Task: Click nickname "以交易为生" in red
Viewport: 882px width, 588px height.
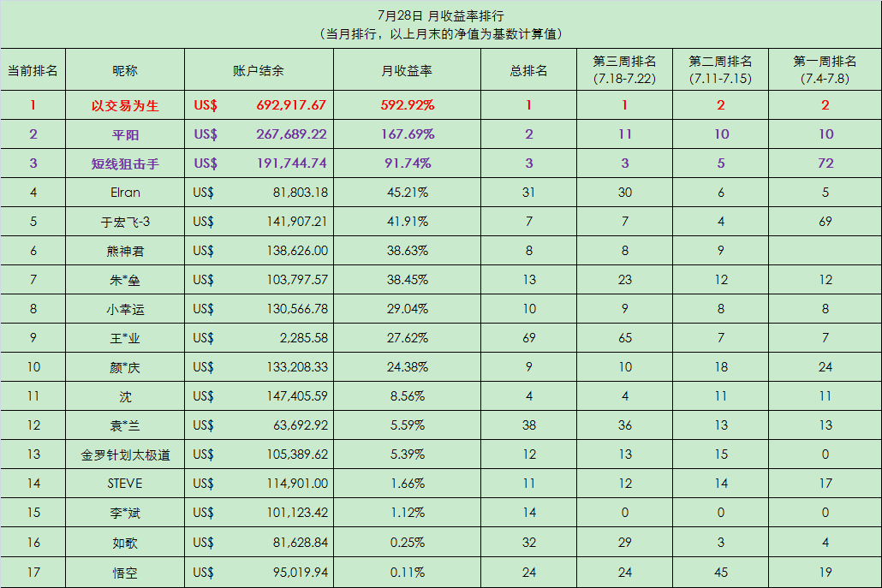Action: (125, 105)
